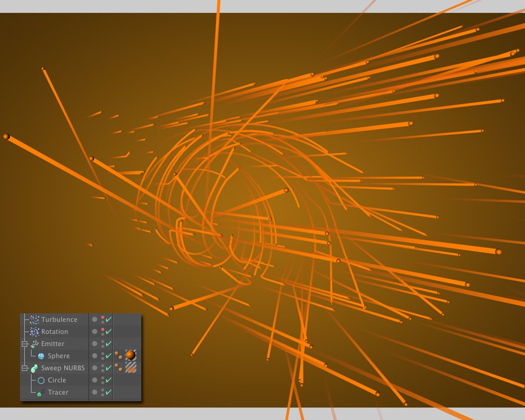The height and width of the screenshot is (420, 525).
Task: Select the Emitter particle icon
Action: click(35, 344)
